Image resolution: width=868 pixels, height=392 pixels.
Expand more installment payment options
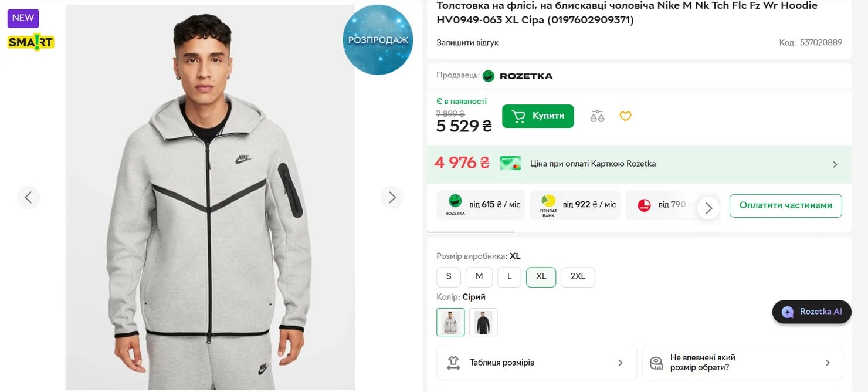(709, 208)
